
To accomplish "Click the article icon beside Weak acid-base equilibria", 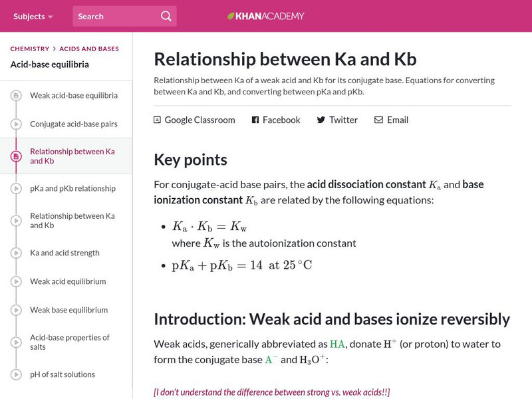I will point(15,96).
